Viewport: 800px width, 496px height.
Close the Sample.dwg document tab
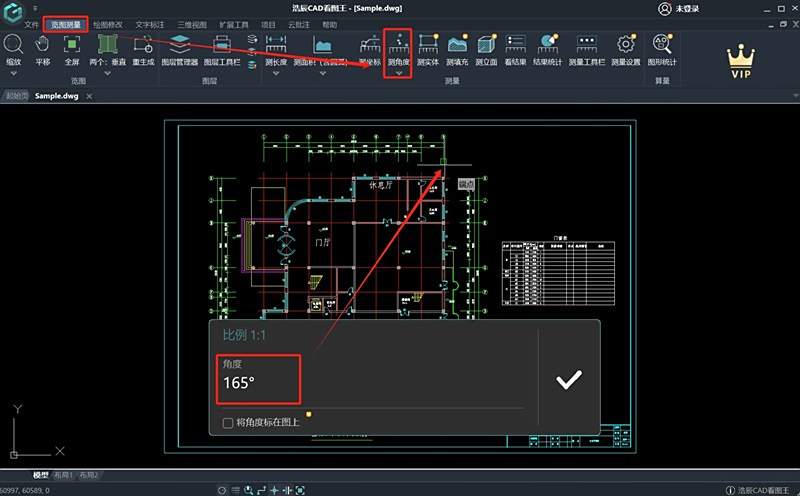[89, 96]
